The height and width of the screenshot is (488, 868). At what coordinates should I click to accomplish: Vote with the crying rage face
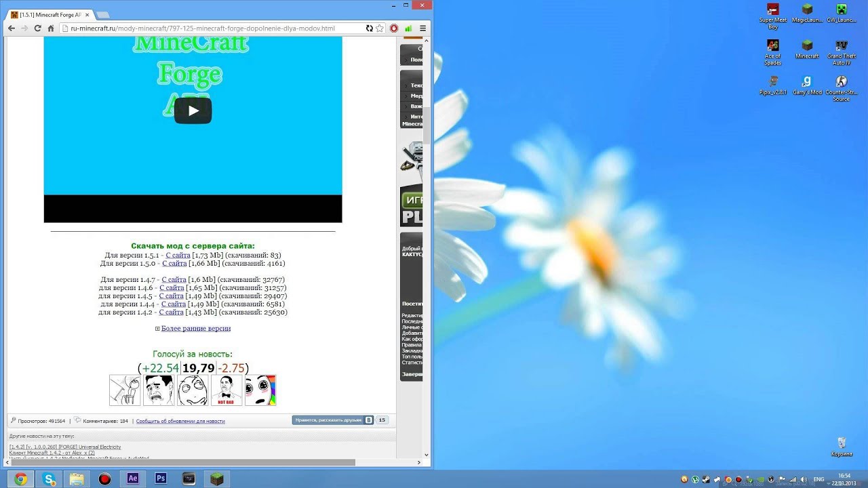coord(159,390)
